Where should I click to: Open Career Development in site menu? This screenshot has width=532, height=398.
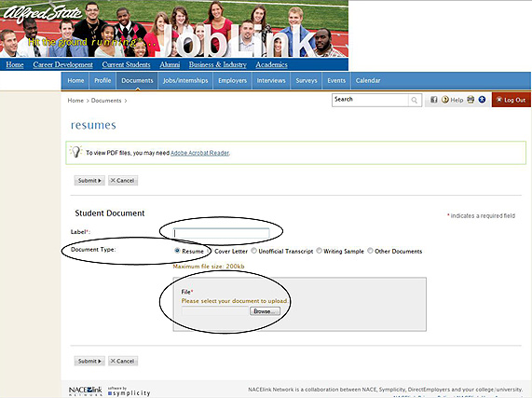coord(62,64)
